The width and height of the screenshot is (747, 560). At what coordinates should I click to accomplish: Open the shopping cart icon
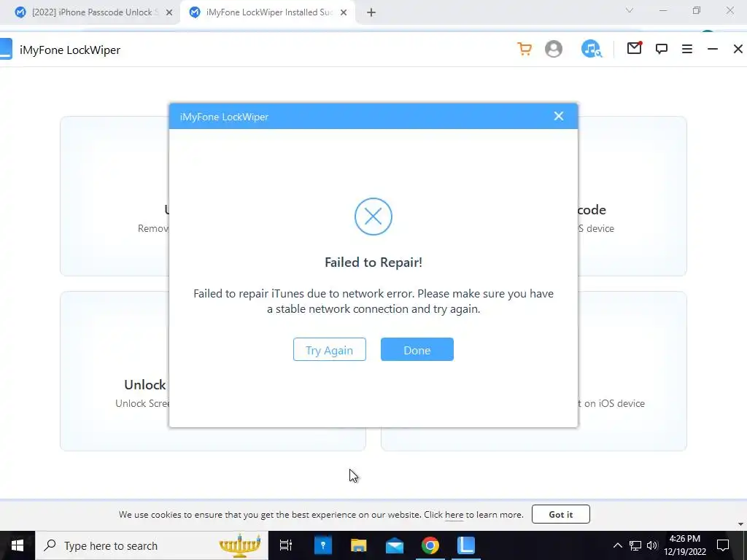point(525,49)
